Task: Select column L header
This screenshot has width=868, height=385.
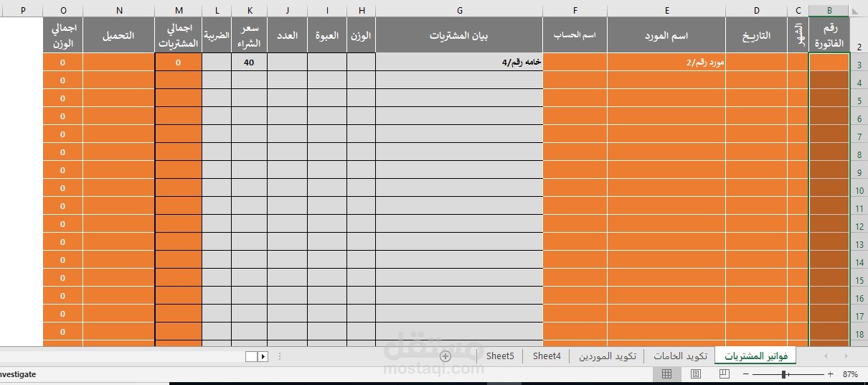Action: pyautogui.click(x=217, y=11)
